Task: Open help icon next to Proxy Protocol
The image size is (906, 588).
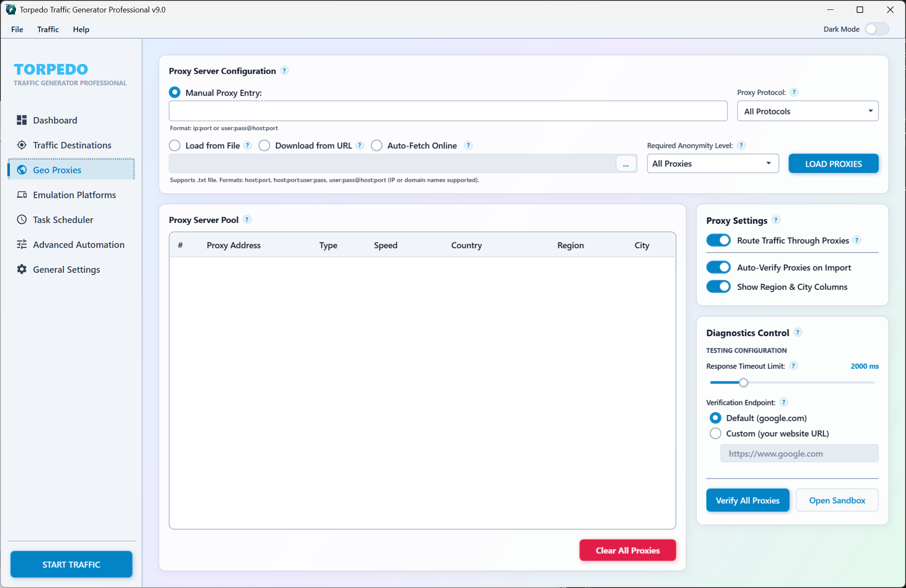Action: point(794,92)
